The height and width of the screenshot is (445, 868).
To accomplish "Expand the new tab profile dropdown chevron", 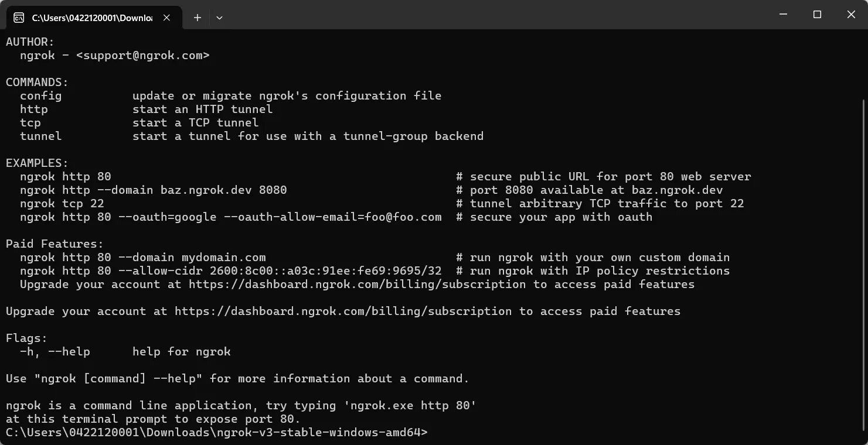I will (219, 18).
